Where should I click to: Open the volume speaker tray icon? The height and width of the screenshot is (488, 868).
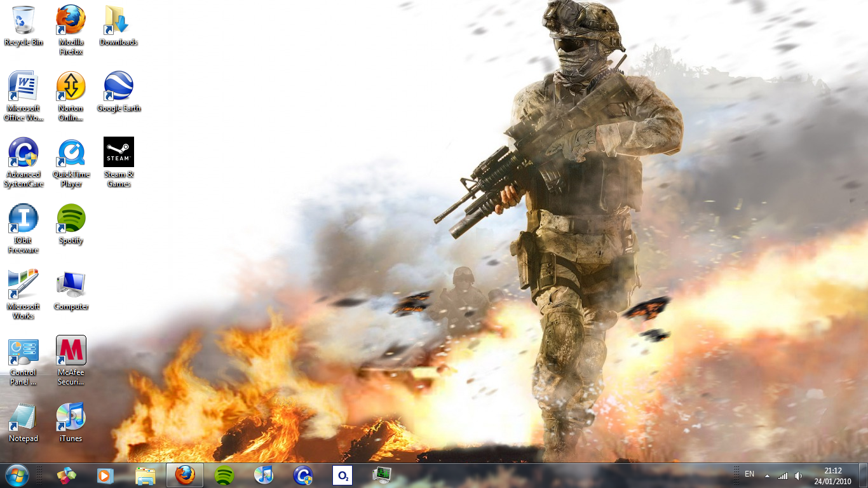coord(798,476)
